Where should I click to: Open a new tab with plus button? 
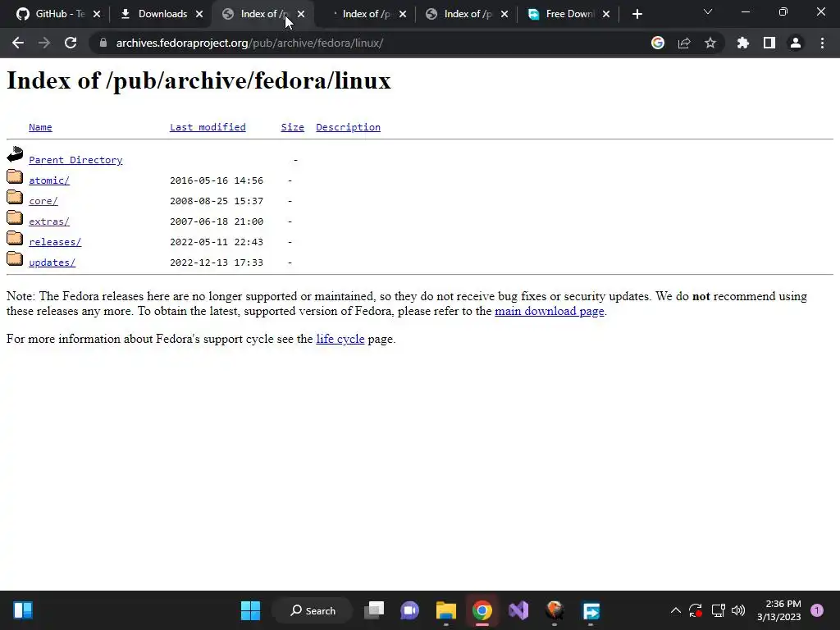tap(637, 14)
